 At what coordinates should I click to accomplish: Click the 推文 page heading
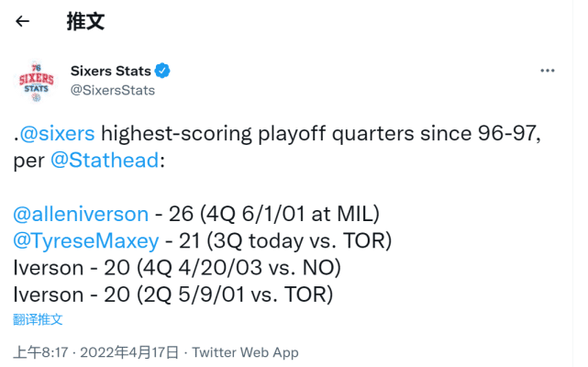click(x=83, y=22)
